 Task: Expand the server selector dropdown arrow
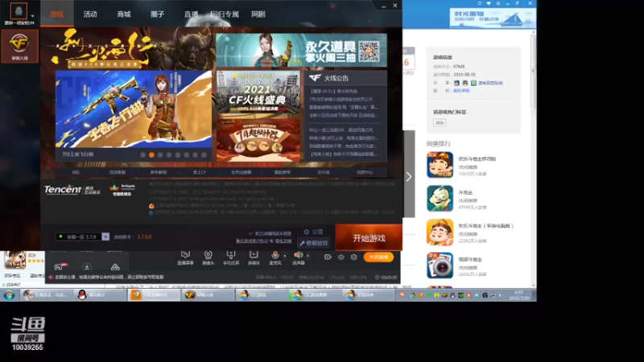pyautogui.click(x=105, y=237)
